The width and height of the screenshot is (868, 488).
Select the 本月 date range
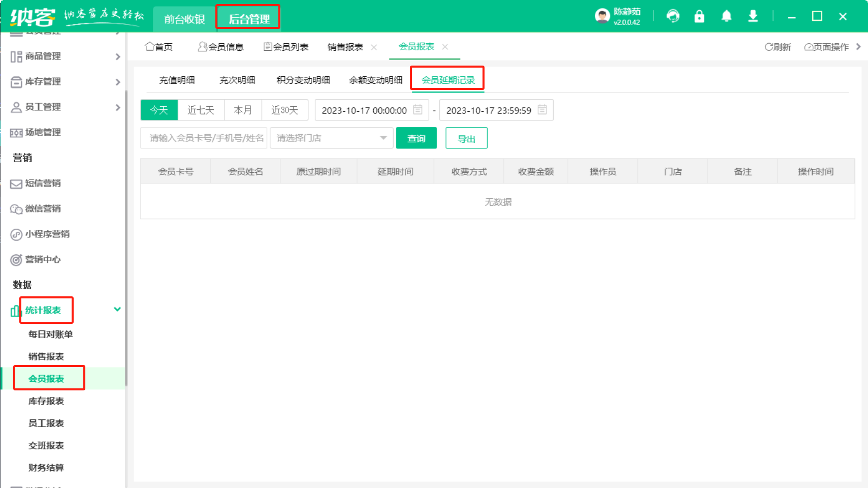[x=243, y=110]
